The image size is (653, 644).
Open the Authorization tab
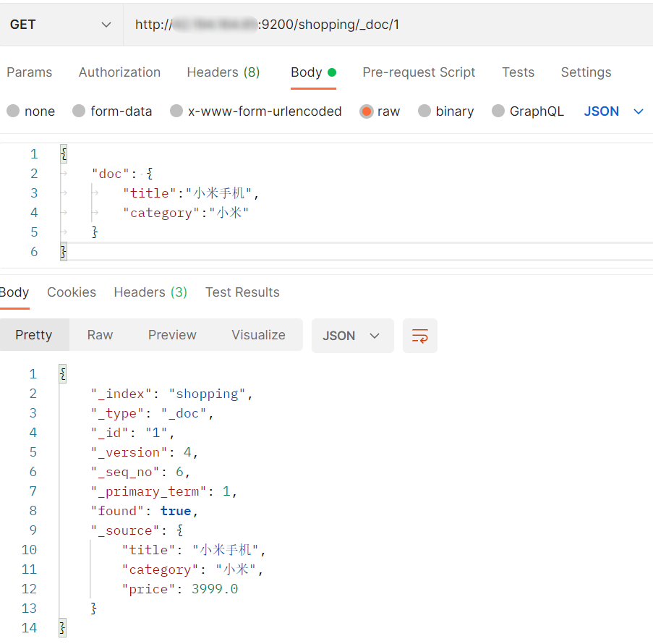click(x=119, y=72)
